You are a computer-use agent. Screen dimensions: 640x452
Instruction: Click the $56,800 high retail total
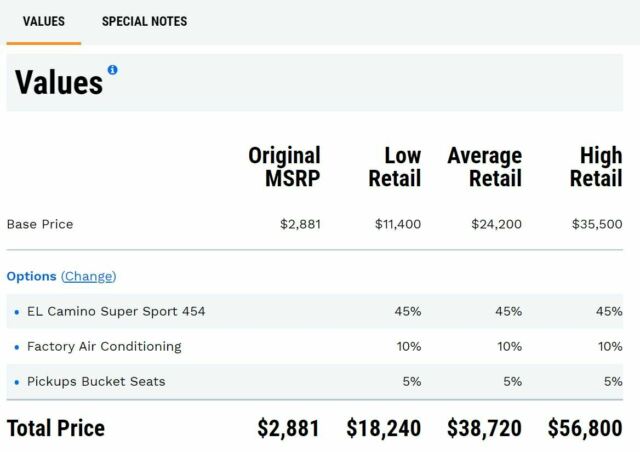585,428
